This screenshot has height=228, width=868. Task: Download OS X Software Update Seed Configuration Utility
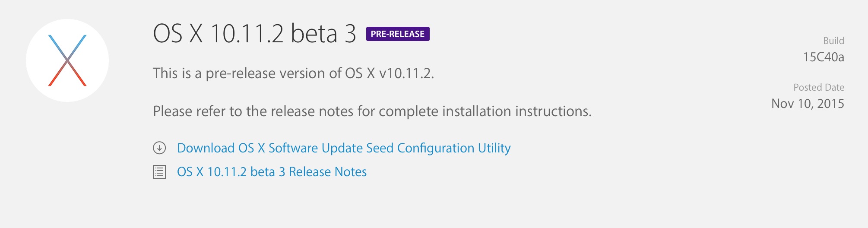[344, 148]
